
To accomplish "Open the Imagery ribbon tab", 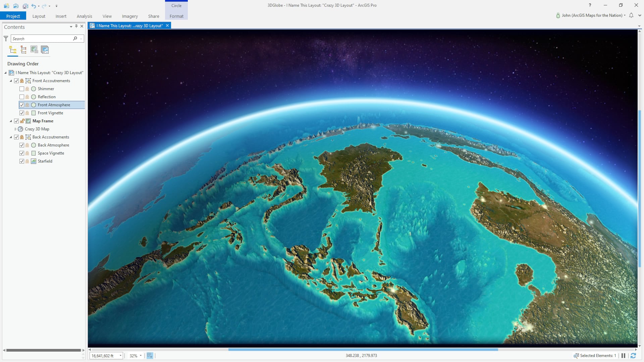I will pos(129,16).
